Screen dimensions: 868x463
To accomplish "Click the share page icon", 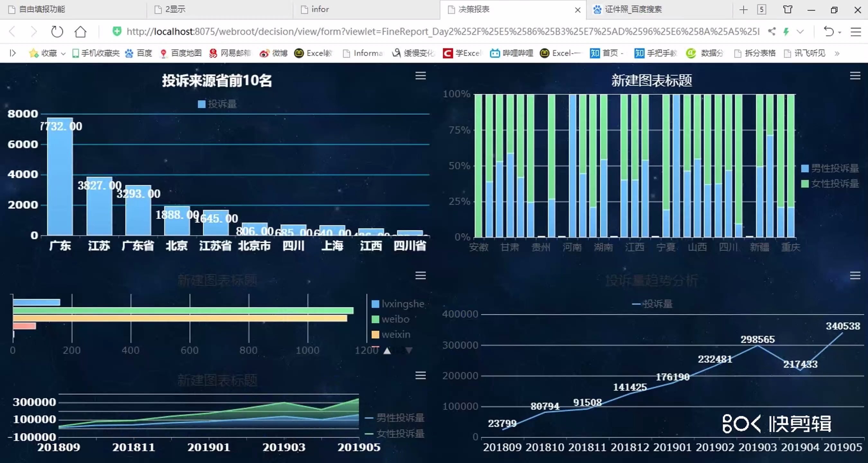I will coord(772,31).
